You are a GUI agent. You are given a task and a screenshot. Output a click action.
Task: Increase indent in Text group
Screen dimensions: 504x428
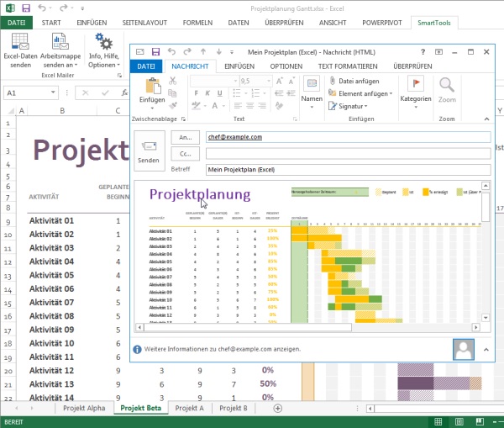(291, 93)
